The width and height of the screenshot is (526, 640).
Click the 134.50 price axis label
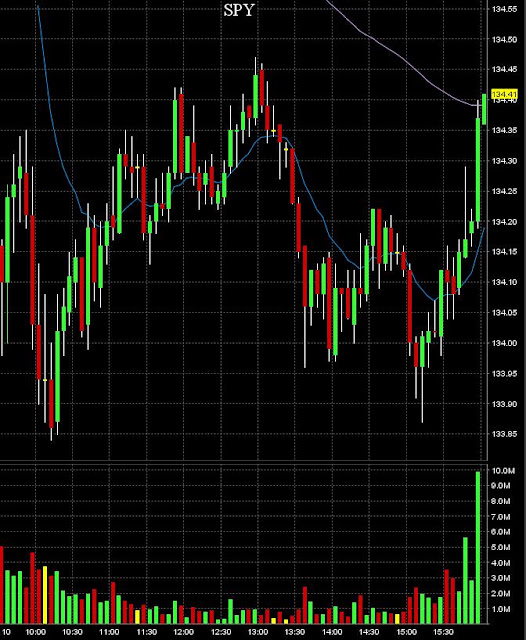point(504,40)
